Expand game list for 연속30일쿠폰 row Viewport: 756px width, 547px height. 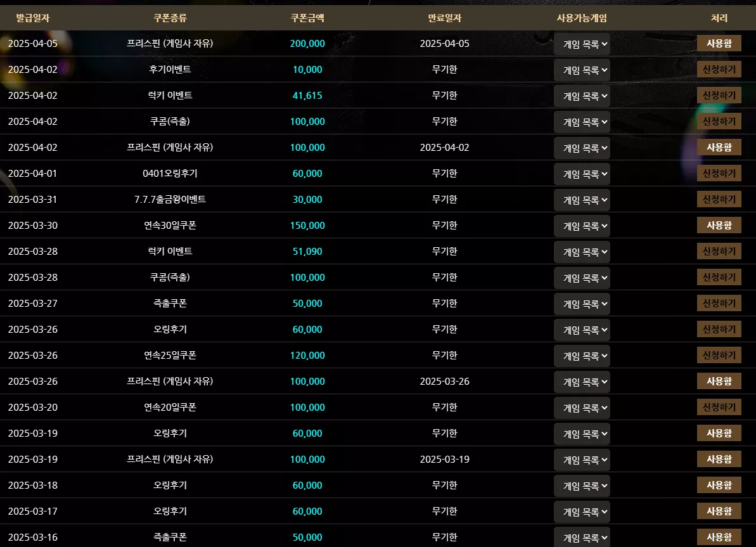pyautogui.click(x=582, y=226)
